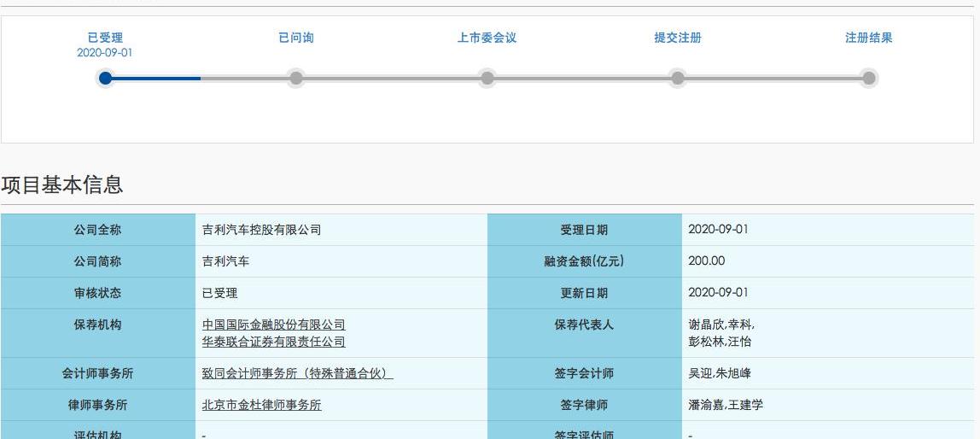Screen dimensions: 980x439
Task: Click the 已受理 progress step dot
Action: (106, 79)
